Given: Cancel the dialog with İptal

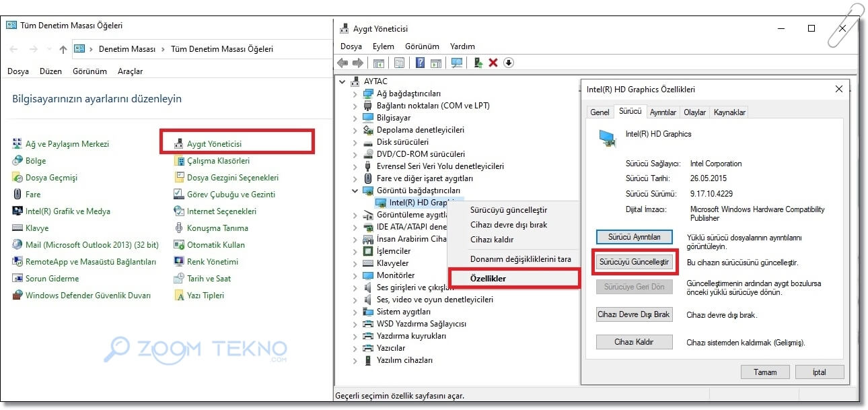Looking at the screenshot, I should coord(820,372).
